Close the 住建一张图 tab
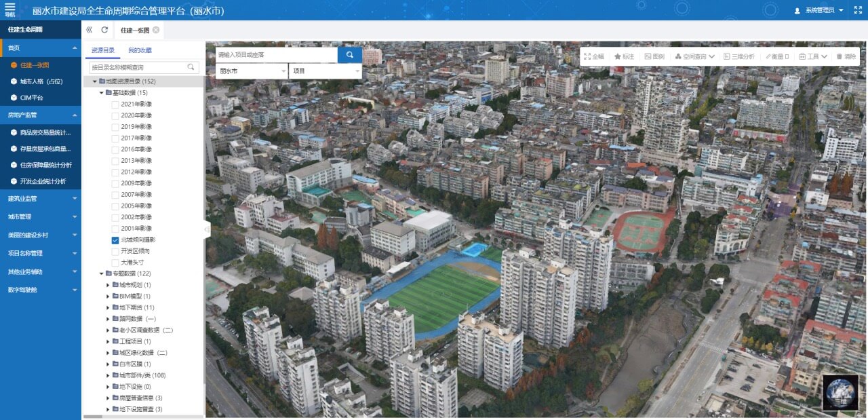 [156, 30]
